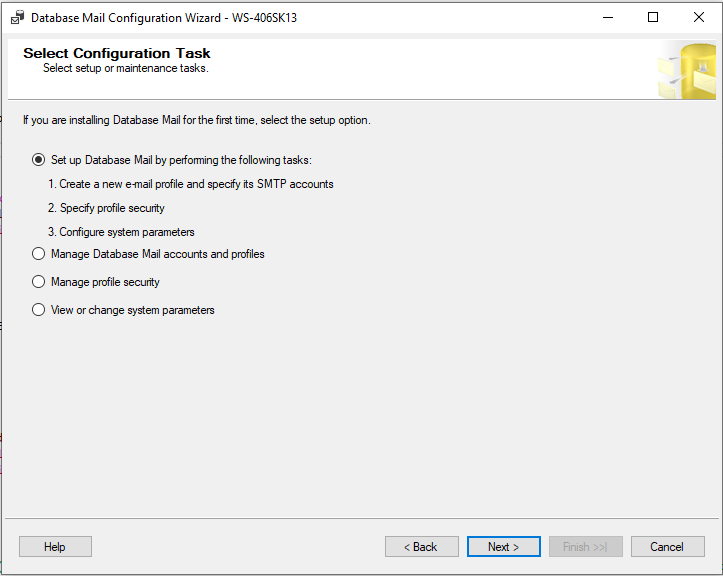Select the Set up Database Mail radio option
Screen dimensions: 723x576
tap(38, 160)
